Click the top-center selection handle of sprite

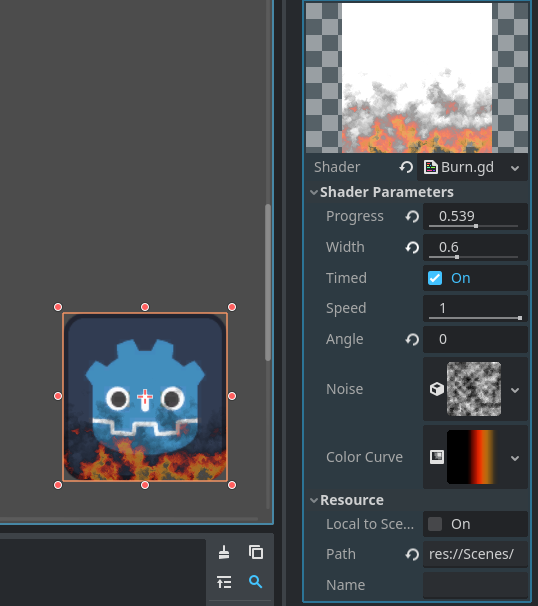[145, 307]
